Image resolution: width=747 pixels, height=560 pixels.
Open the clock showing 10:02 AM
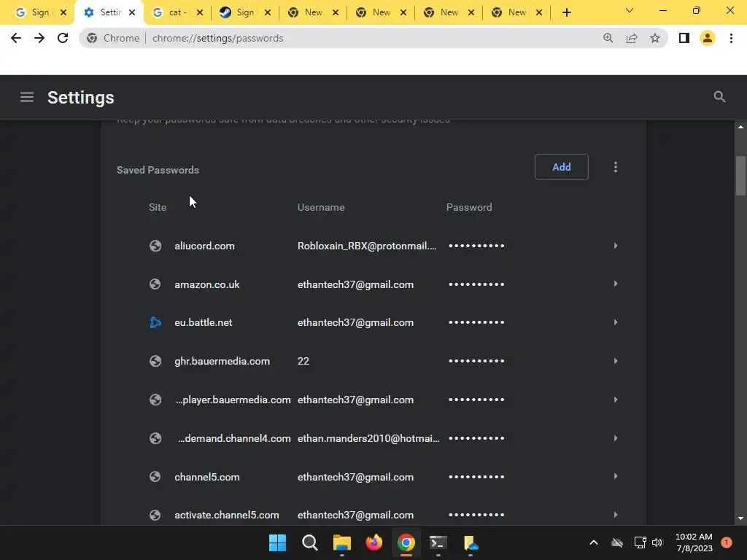click(694, 542)
